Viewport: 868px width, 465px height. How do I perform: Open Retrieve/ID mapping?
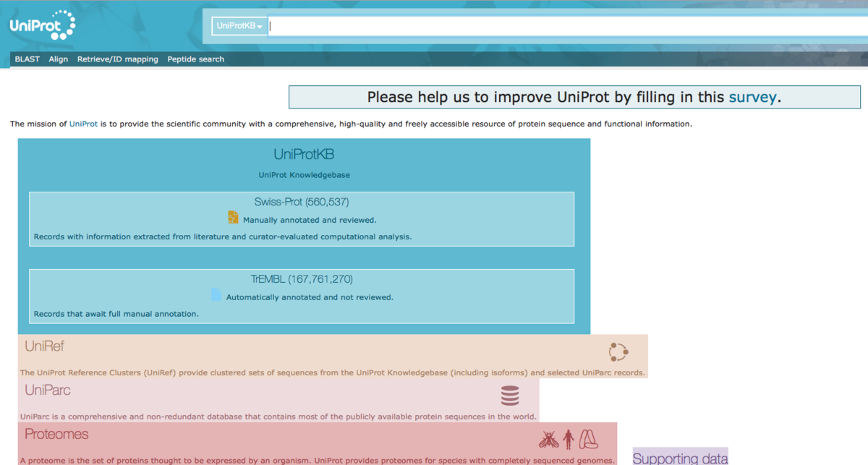click(x=117, y=59)
